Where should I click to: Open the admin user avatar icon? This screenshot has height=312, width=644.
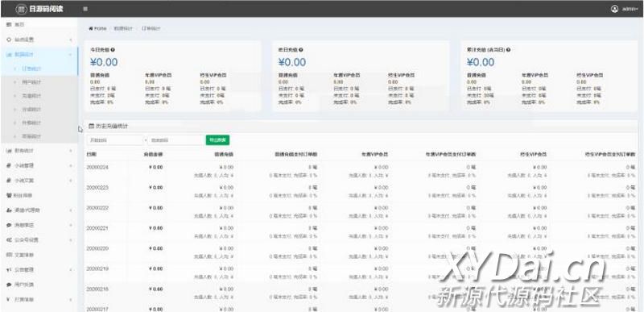click(614, 9)
